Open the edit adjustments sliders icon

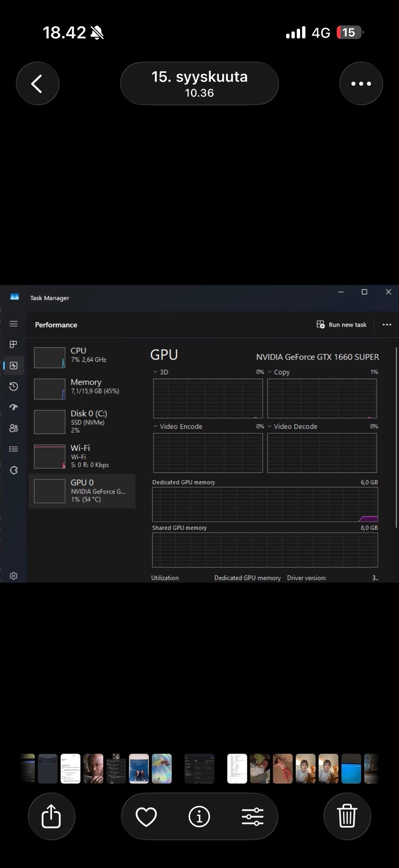(x=252, y=816)
